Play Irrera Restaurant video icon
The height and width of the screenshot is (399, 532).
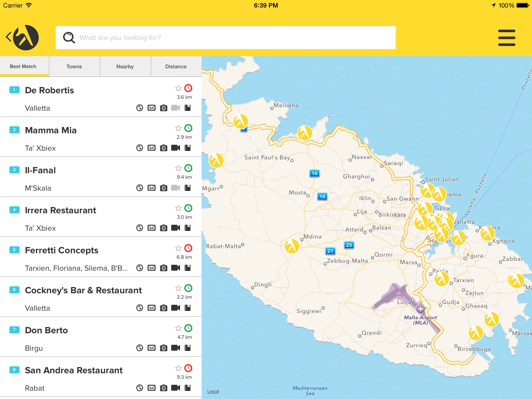click(176, 228)
